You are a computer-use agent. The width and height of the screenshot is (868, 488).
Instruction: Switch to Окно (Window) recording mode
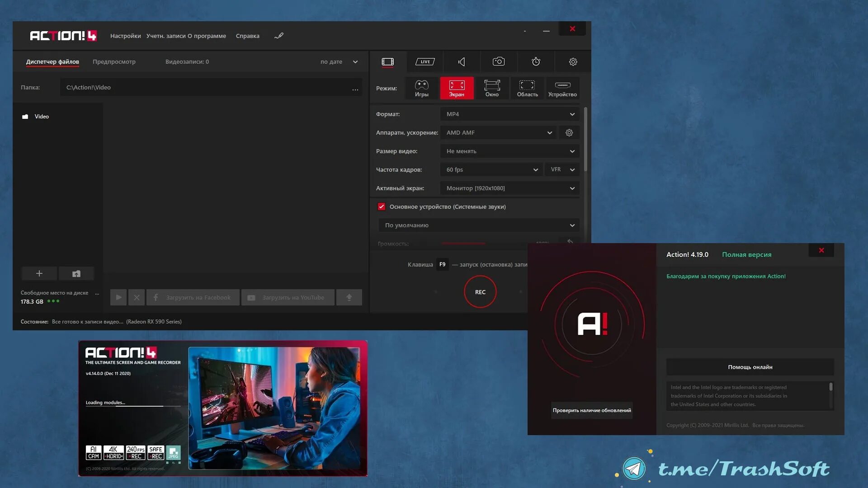[491, 88]
